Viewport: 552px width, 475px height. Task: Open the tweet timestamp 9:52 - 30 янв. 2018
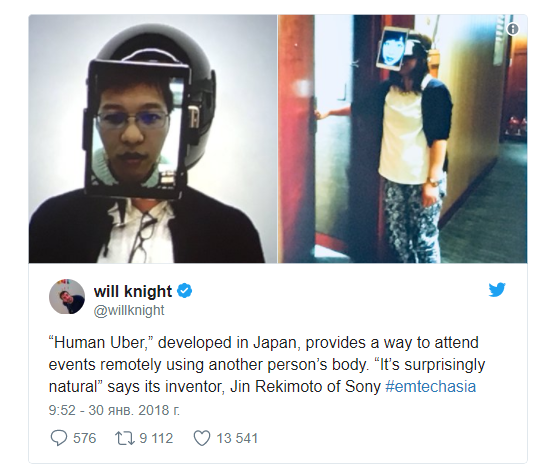114,410
